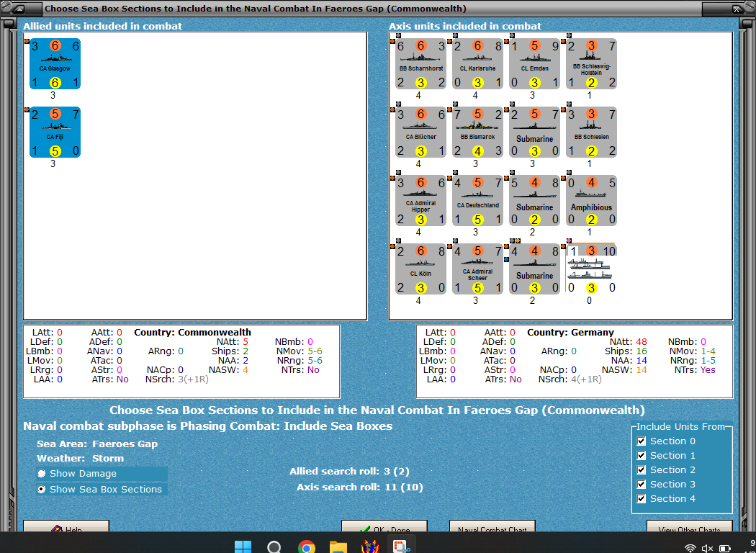Select the Submarine counter with values 5 4 8
Screen dimensions: 756x553
535,201
